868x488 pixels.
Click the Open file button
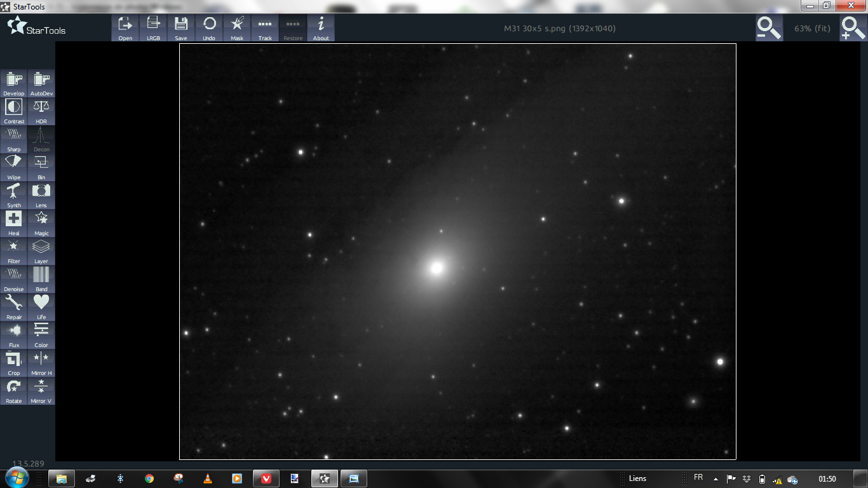[125, 28]
